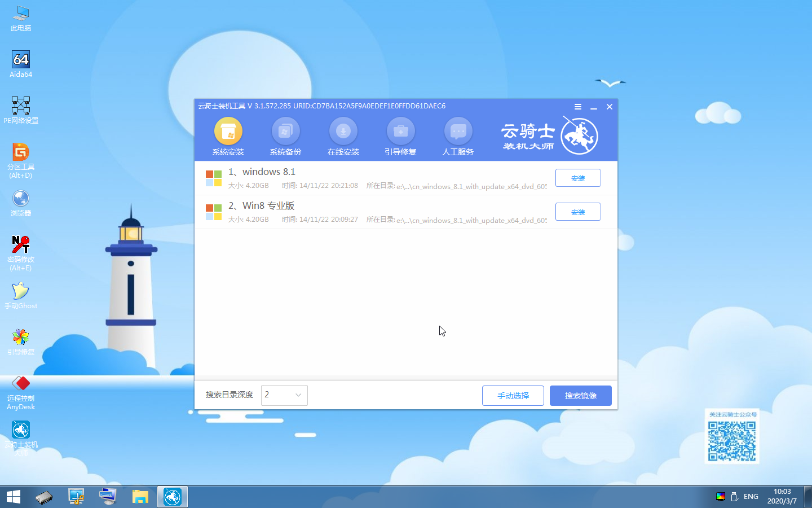Screen dimensions: 812x508
Task: Click the ENG language indicator
Action: 751,497
